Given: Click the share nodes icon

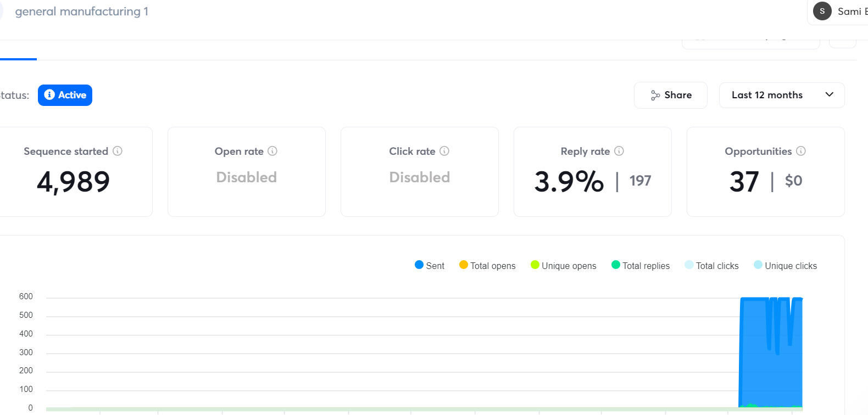Looking at the screenshot, I should pyautogui.click(x=655, y=96).
